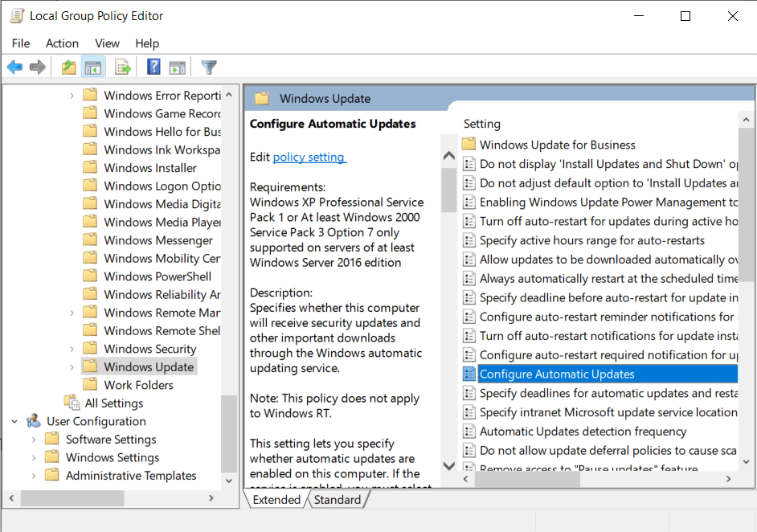Click folder icon next to Work Folders
Viewport: 757px width, 532px height.
tap(90, 384)
